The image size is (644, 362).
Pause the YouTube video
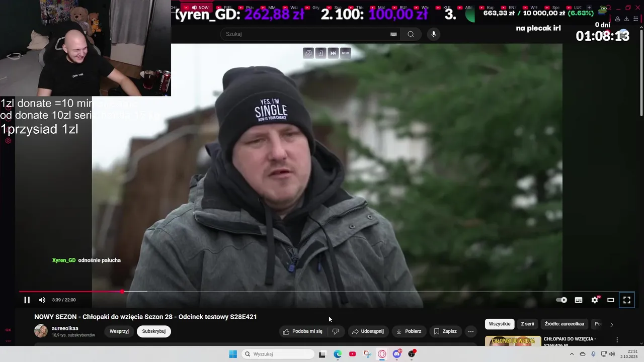coord(27,300)
